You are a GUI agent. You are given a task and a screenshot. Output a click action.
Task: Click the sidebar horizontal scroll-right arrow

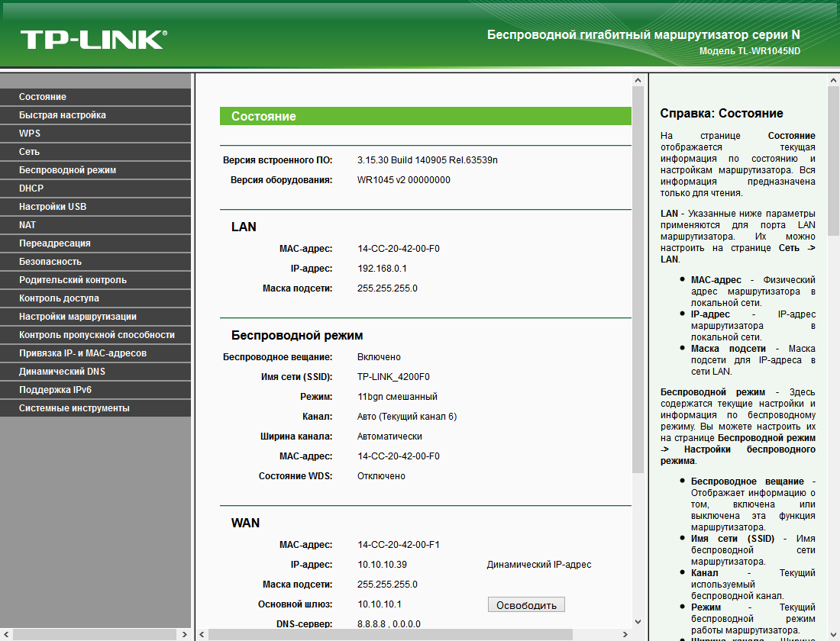pyautogui.click(x=184, y=635)
